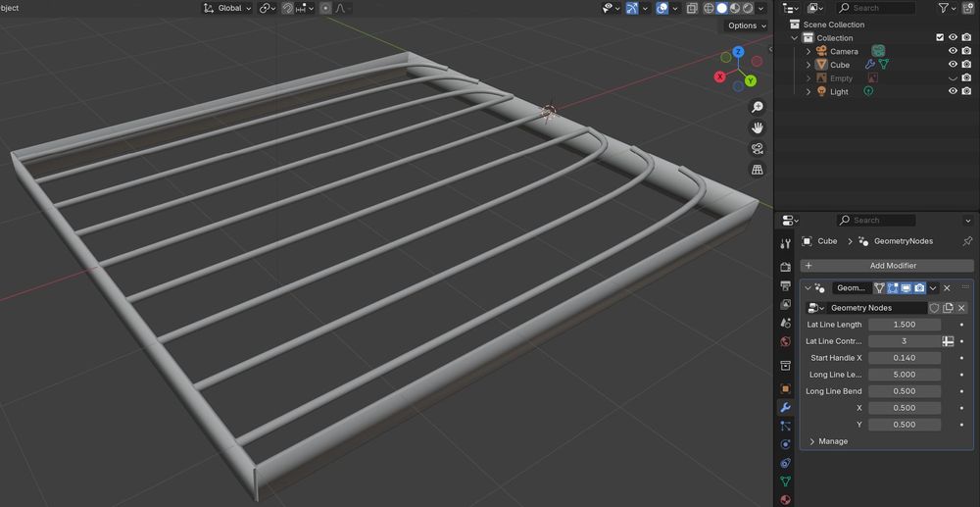Switch to Material Preview shading
This screenshot has height=507, width=980.
[x=735, y=8]
